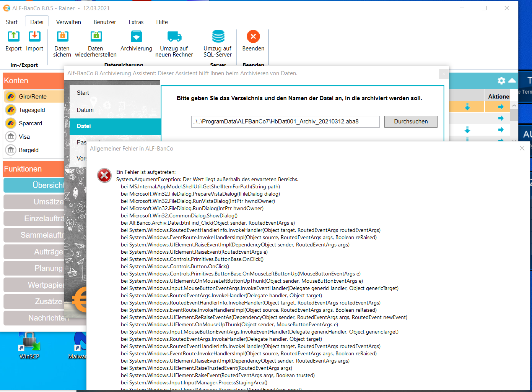Go to the Datum step of the wizard
Screen dimensions: 532x392
(x=115, y=110)
